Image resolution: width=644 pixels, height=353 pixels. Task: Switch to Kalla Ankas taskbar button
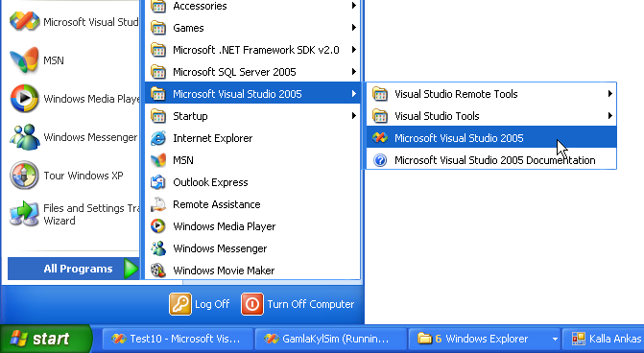pyautogui.click(x=604, y=339)
